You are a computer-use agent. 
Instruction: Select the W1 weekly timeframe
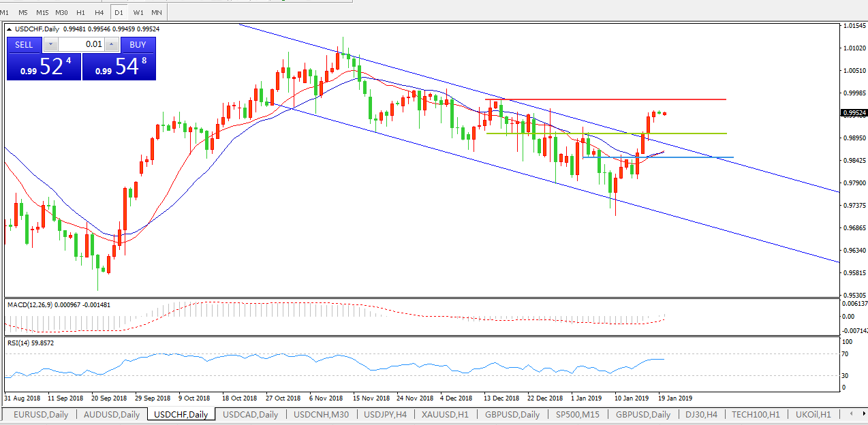click(x=138, y=12)
